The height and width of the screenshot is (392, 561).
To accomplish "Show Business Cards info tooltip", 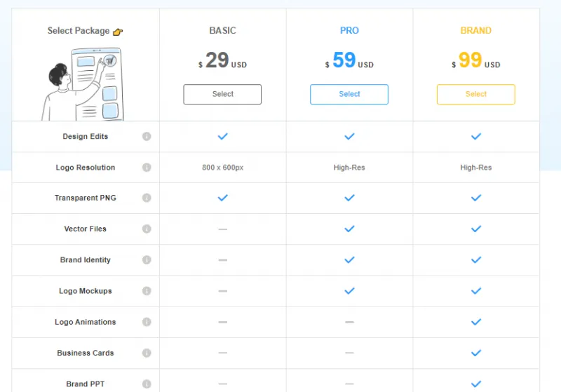I will (147, 353).
